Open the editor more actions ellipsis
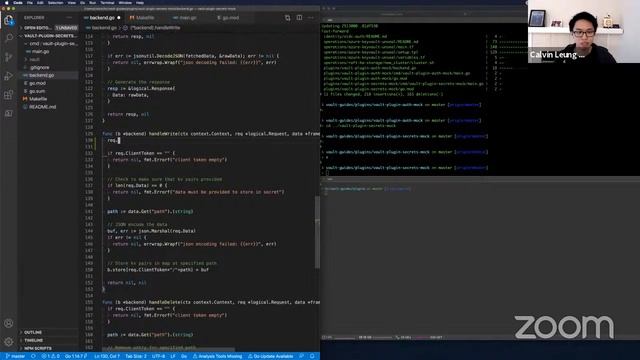640x360 pixels. pyautogui.click(x=311, y=18)
